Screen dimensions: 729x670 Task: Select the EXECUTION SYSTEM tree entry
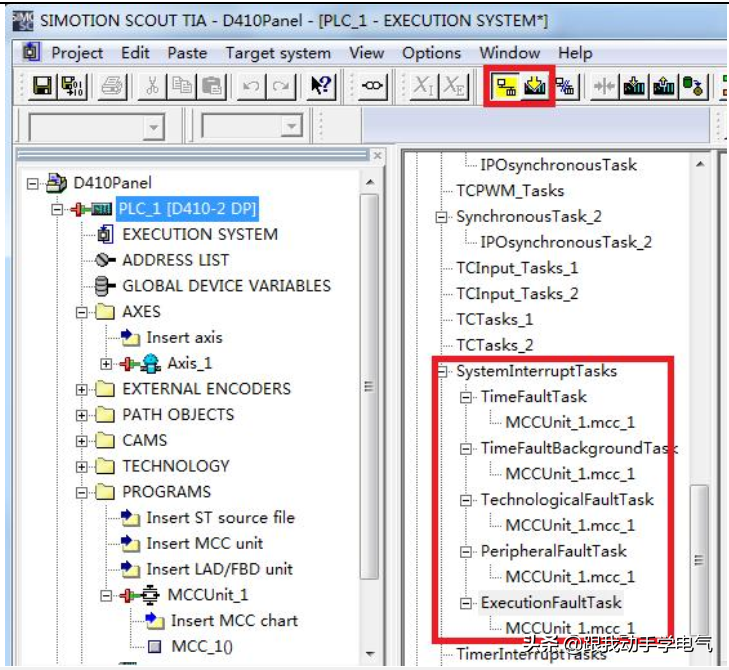pos(199,234)
